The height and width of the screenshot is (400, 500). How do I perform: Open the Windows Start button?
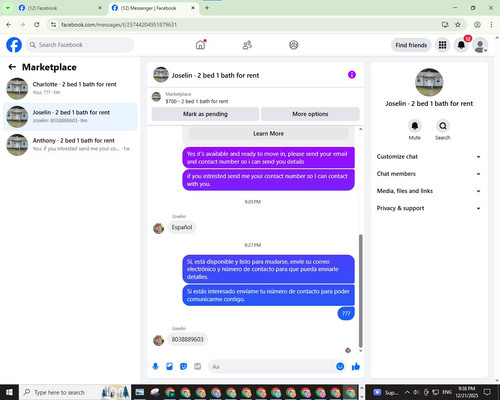[x=9, y=392]
